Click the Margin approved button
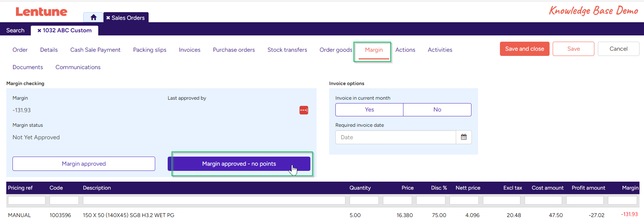Screen dimensions: 644x224 coord(84,164)
